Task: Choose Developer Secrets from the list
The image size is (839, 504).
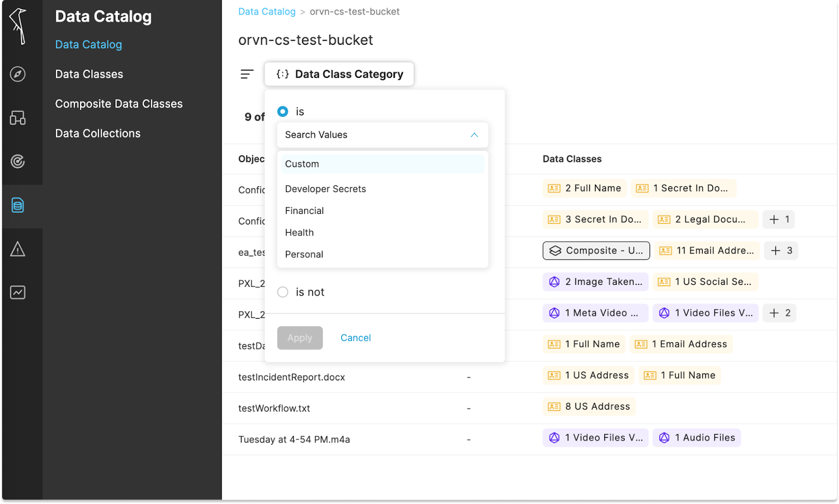Action: (x=326, y=189)
